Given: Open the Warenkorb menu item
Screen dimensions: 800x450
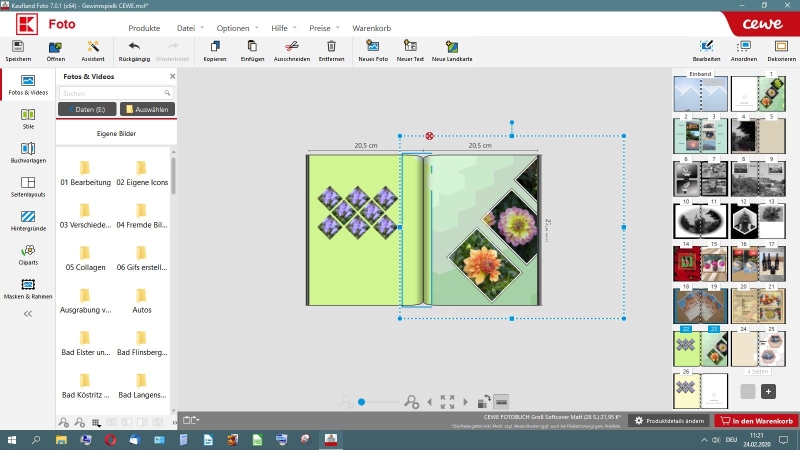Looking at the screenshot, I should 372,28.
